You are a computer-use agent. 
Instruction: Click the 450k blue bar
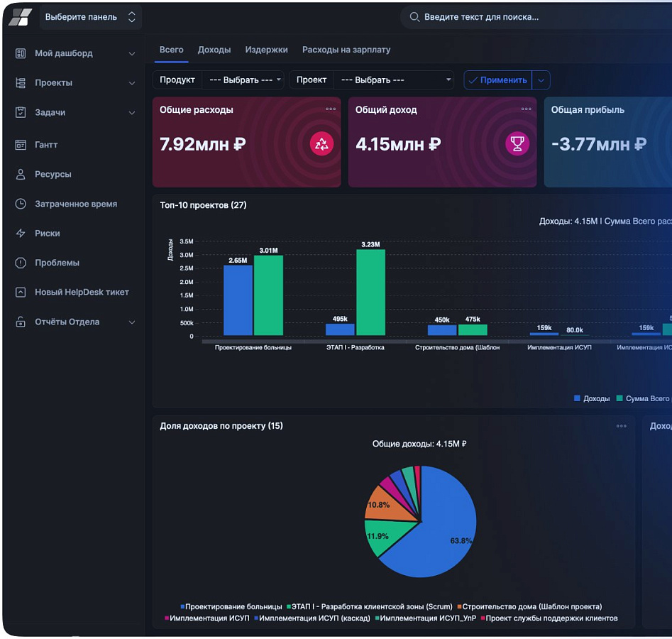442,330
